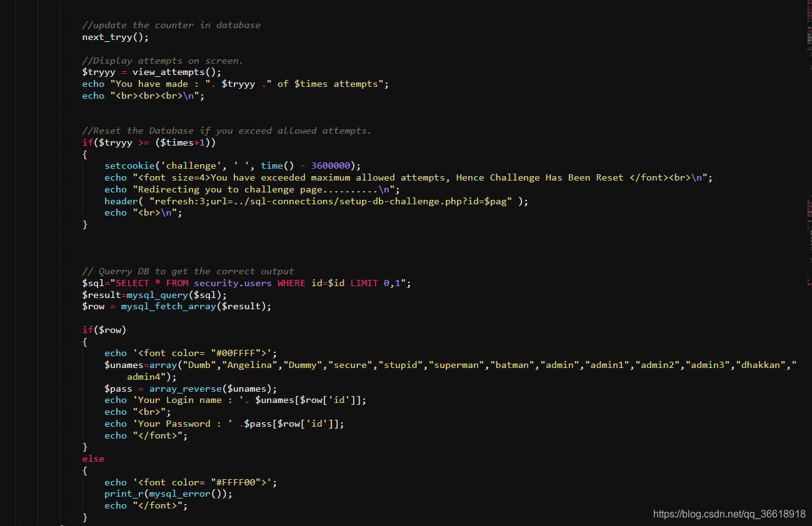Click the header( "refresh:3;url=... line

tap(316, 201)
